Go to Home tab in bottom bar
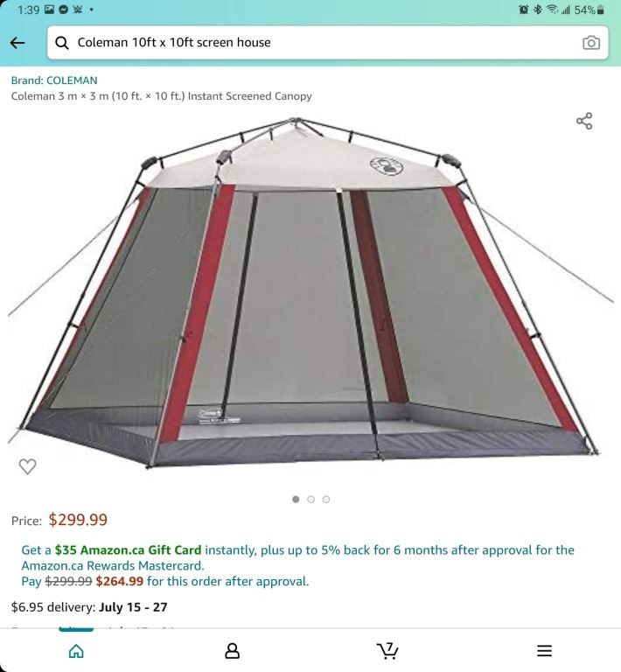 coord(76,651)
